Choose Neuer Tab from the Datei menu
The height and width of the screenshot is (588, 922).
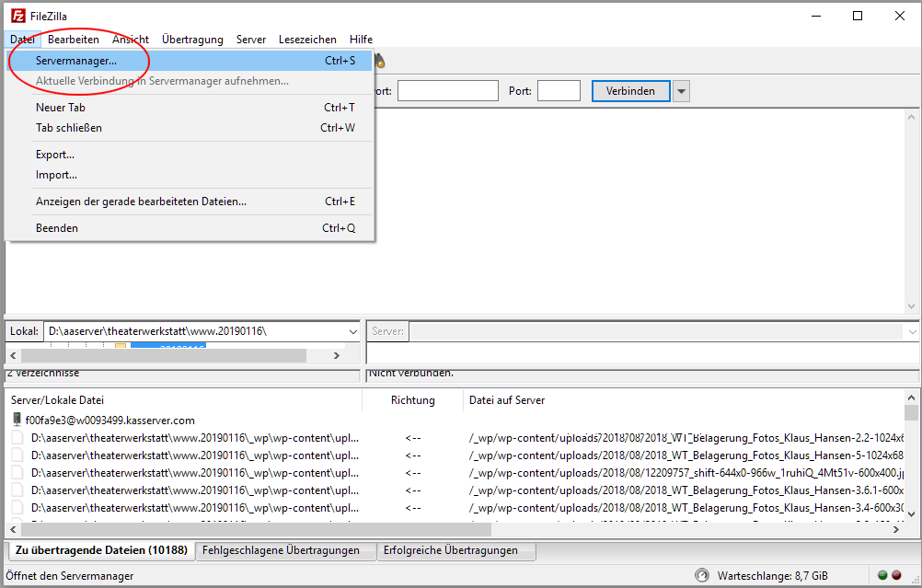coord(190,108)
